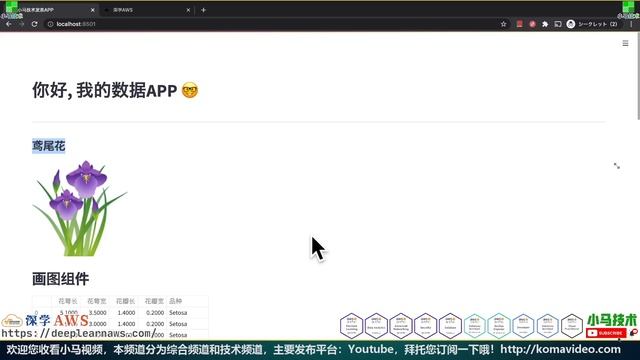Click the 画图组件 heading
Screen dimensions: 640x360
(60, 279)
